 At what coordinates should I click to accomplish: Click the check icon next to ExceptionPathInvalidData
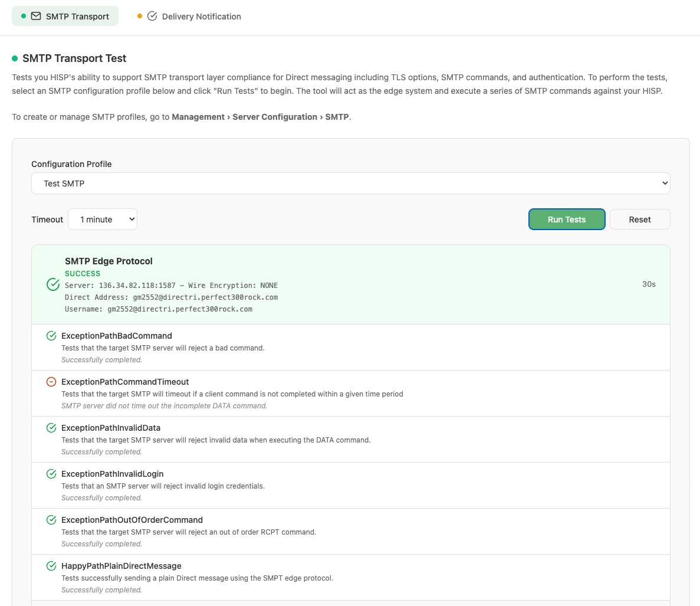pyautogui.click(x=51, y=428)
